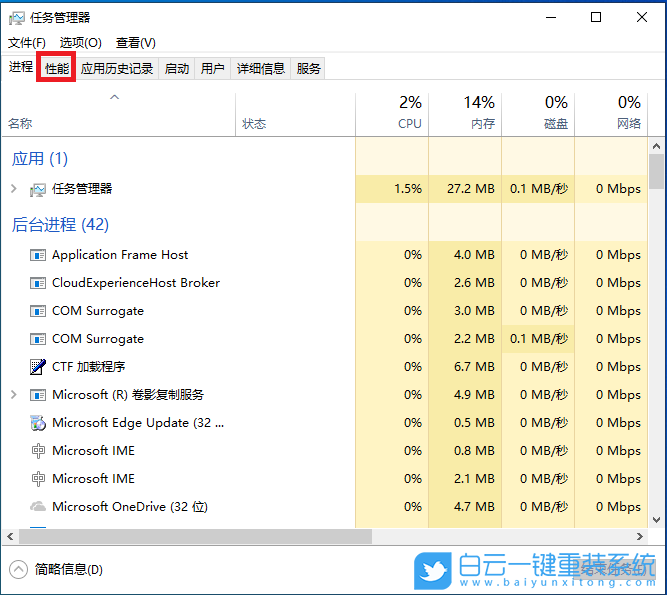This screenshot has height=595, width=667.
Task: Click the 简略信息(D) link
Action: 69,569
